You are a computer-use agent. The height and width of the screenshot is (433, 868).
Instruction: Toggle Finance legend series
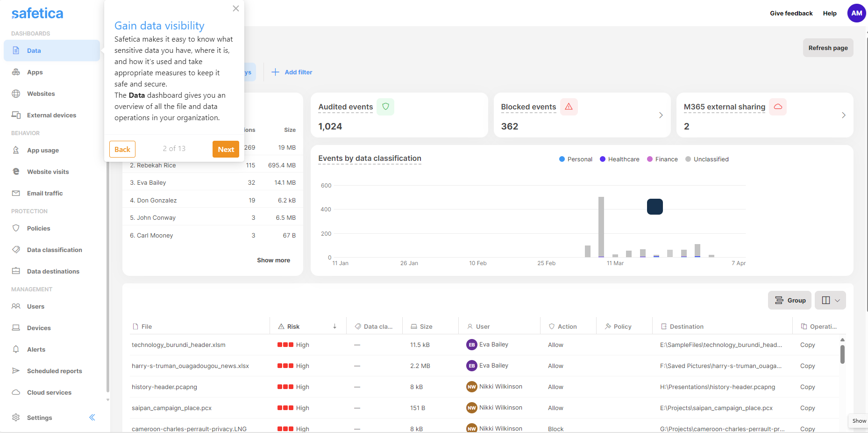click(662, 159)
